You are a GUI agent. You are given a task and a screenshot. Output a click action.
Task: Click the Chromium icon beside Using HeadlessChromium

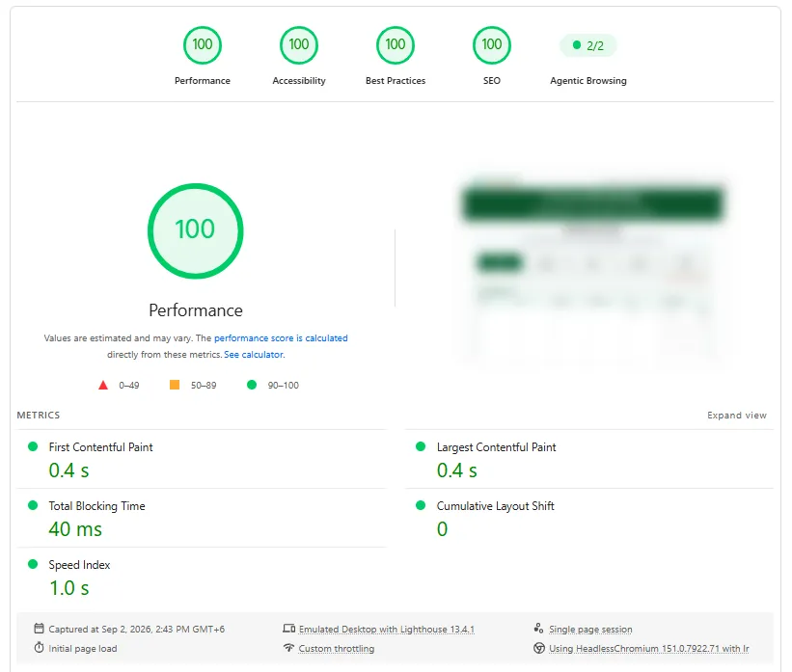tap(539, 648)
